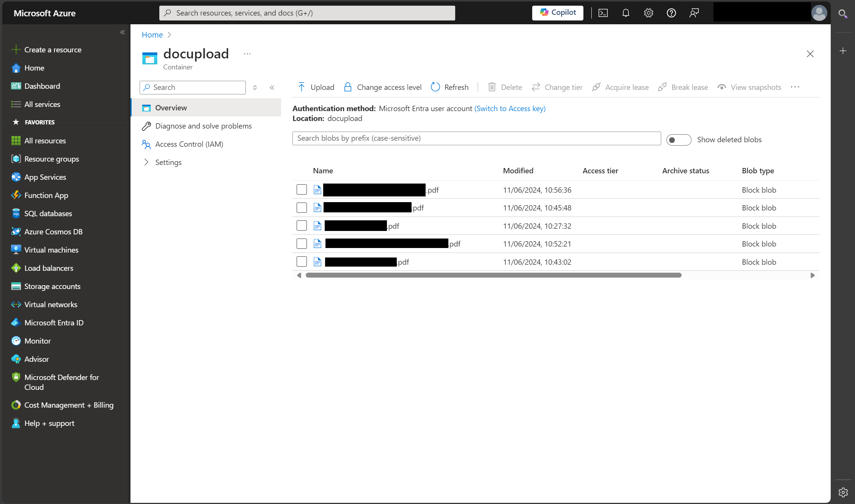Check the blob modified at 10:43:02
Viewport: 855px width, 504px height.
point(302,262)
